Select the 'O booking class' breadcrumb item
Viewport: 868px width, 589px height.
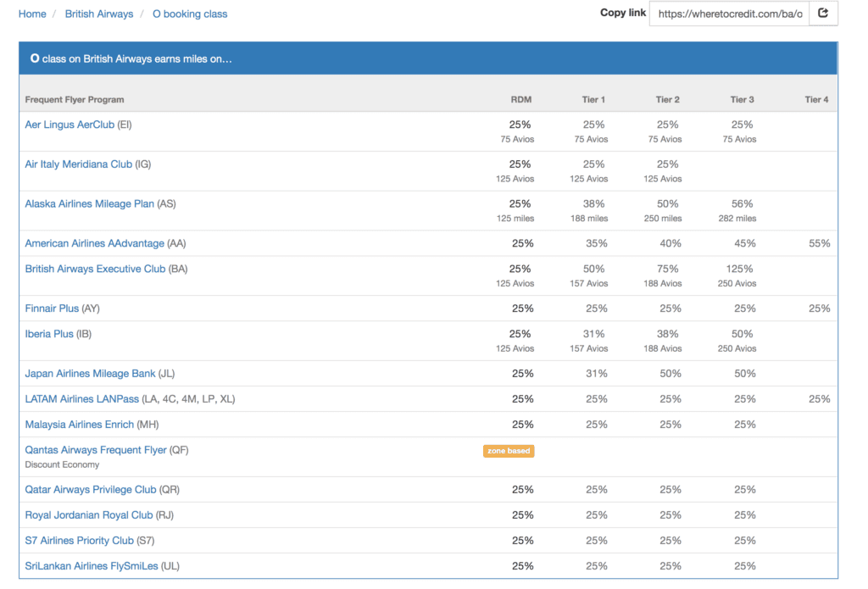(189, 14)
